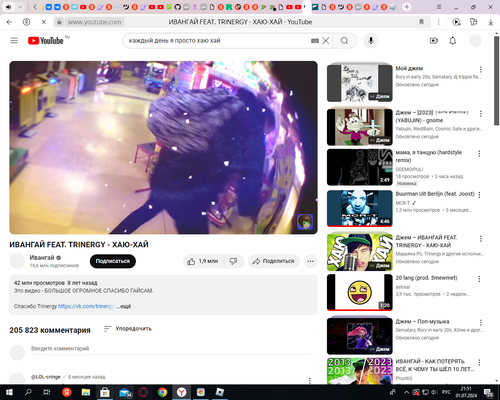Screen dimensions: 500x400
Task: Open new browser tab with plus
Action: point(406,7)
